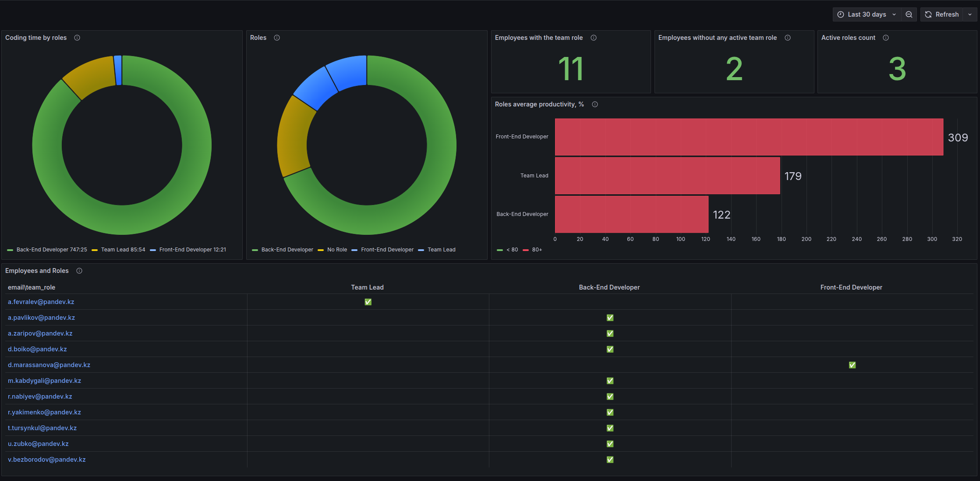The height and width of the screenshot is (481, 980).
Task: Open v.bezborodov@pandev.kz employee link
Action: [x=46, y=460]
